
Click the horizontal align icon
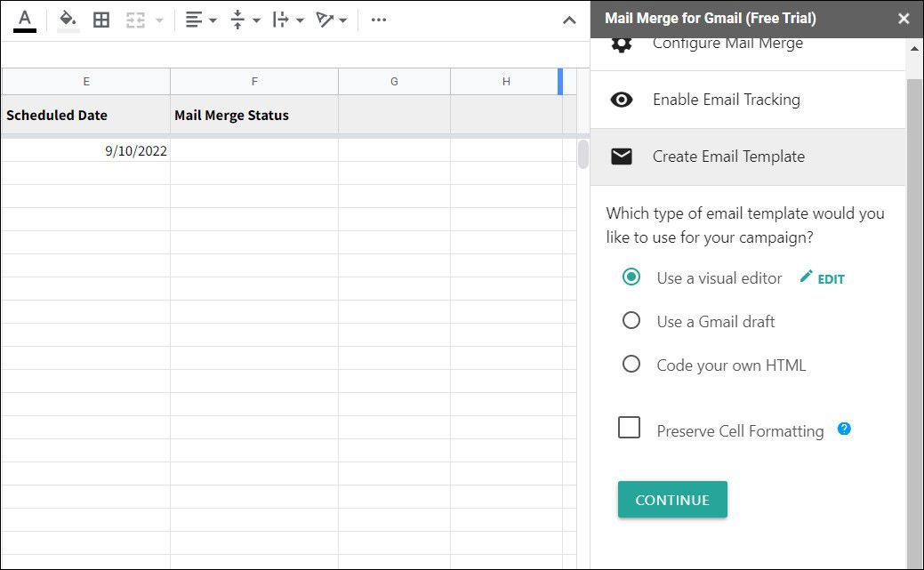coord(193,20)
